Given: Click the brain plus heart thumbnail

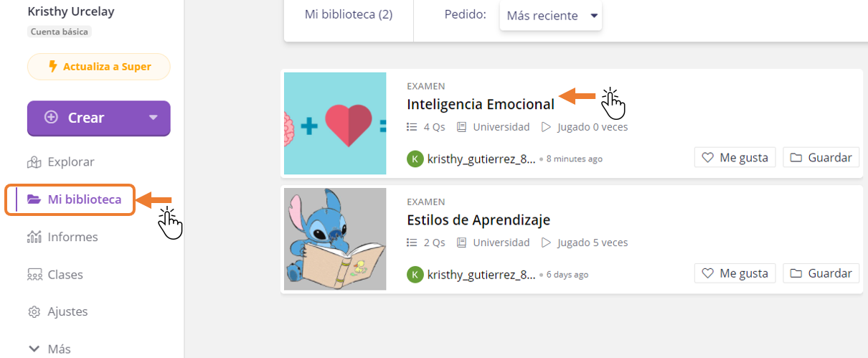Looking at the screenshot, I should coord(335,123).
